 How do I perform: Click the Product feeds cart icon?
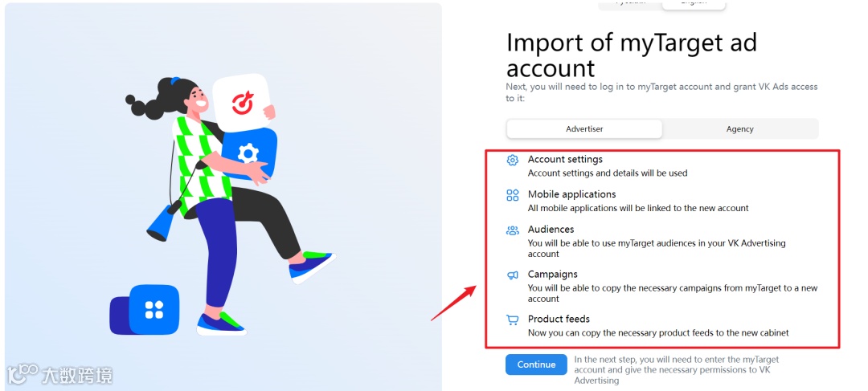pyautogui.click(x=513, y=320)
